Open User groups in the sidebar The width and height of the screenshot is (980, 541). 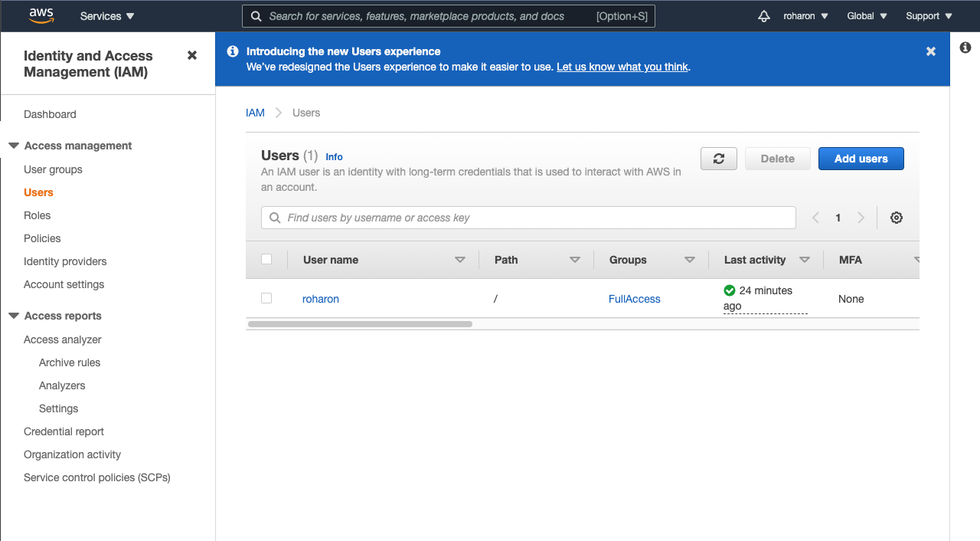(53, 169)
